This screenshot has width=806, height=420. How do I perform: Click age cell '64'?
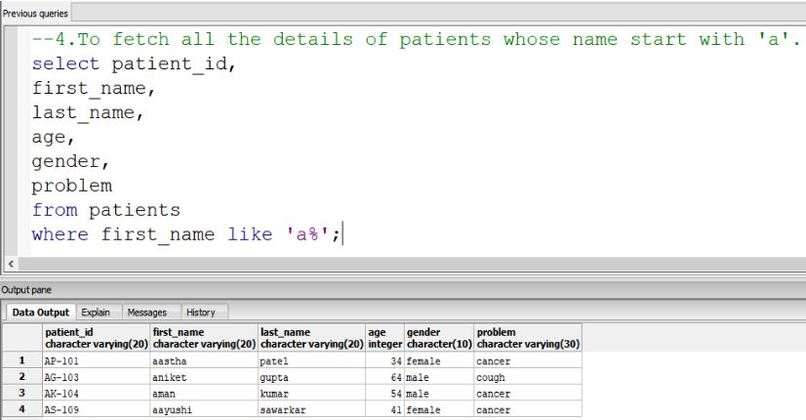pos(384,377)
